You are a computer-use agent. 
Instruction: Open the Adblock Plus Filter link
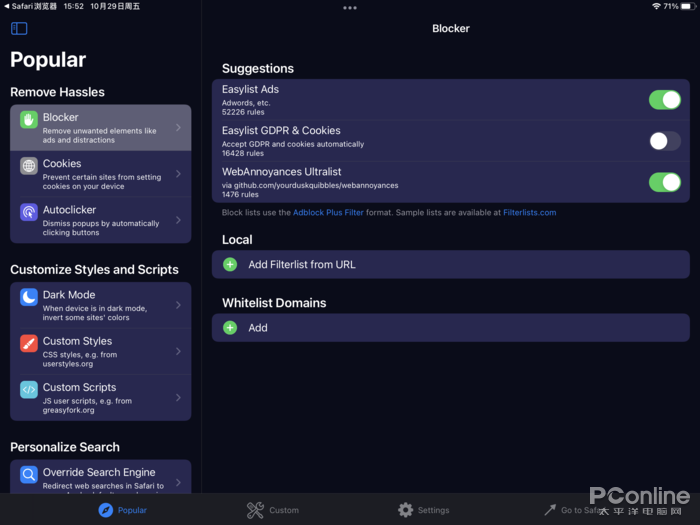tap(328, 212)
